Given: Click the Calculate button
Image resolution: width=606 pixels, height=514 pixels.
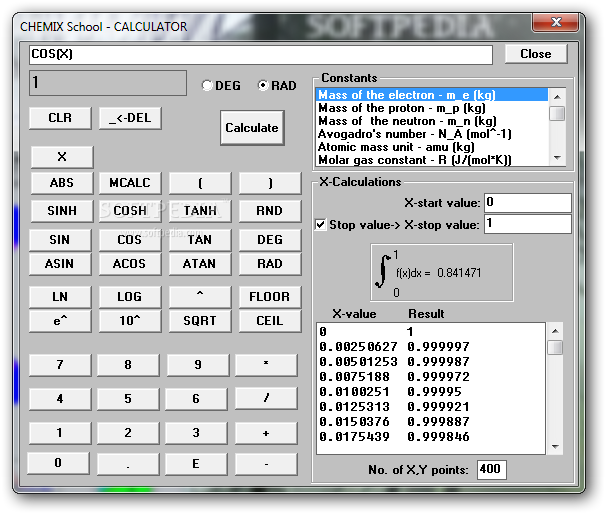Looking at the screenshot, I should pos(252,128).
